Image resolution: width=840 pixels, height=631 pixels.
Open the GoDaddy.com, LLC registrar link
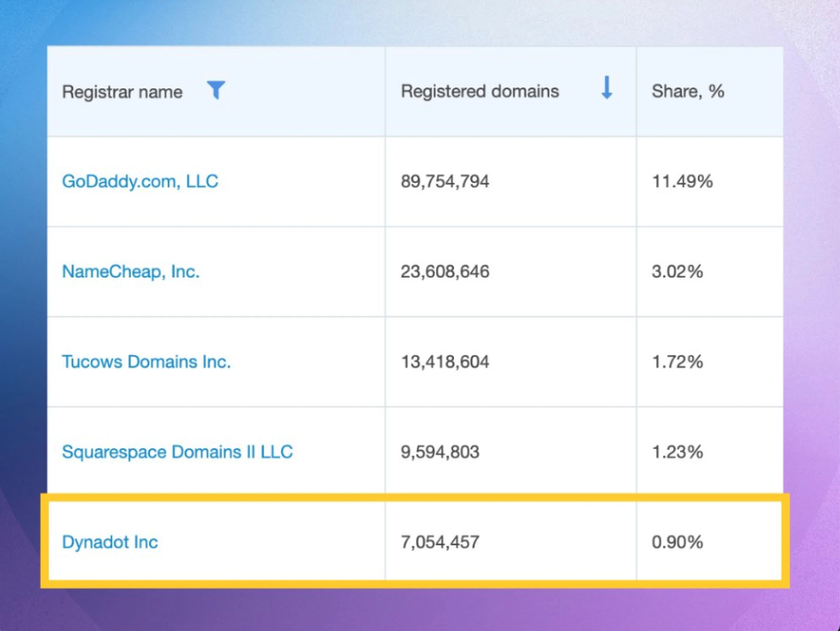point(140,181)
